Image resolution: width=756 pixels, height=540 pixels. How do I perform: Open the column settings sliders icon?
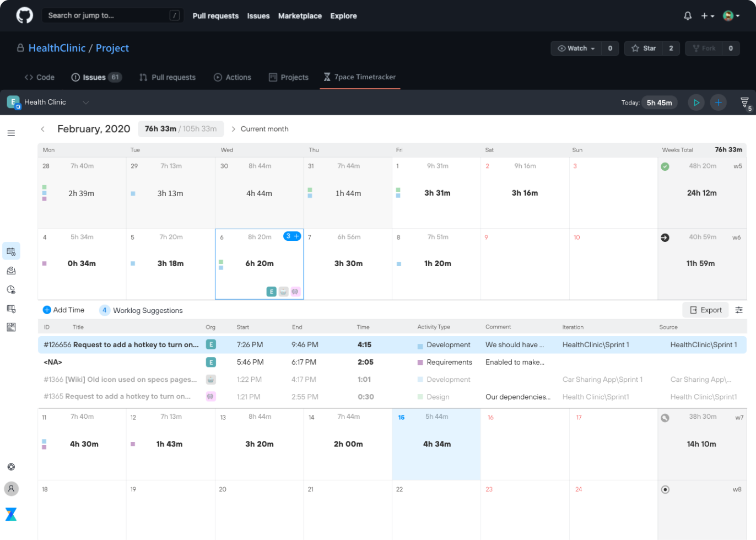739,310
